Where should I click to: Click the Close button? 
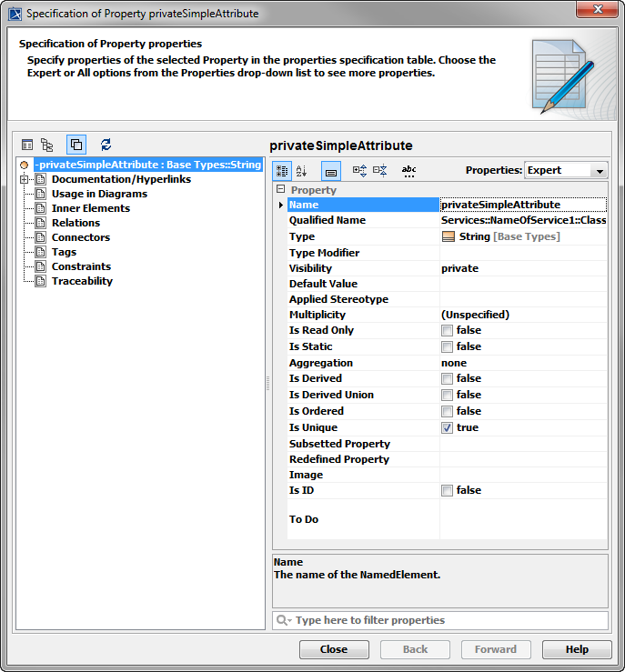coord(334,649)
